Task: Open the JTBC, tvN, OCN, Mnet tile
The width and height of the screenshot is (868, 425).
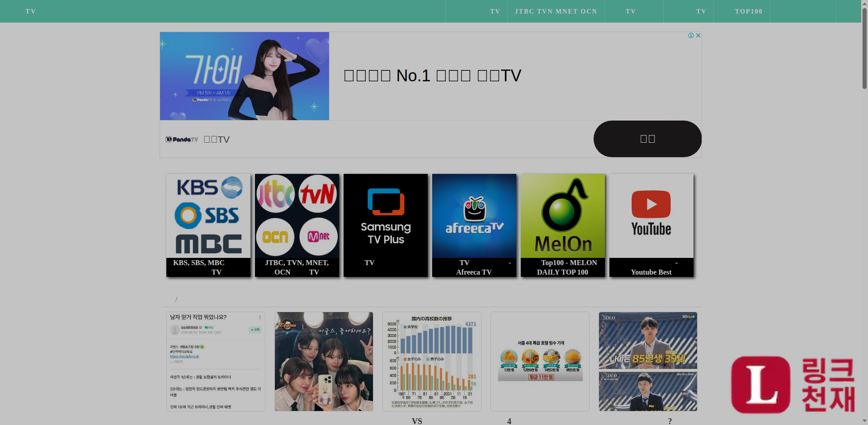Action: pos(297,225)
